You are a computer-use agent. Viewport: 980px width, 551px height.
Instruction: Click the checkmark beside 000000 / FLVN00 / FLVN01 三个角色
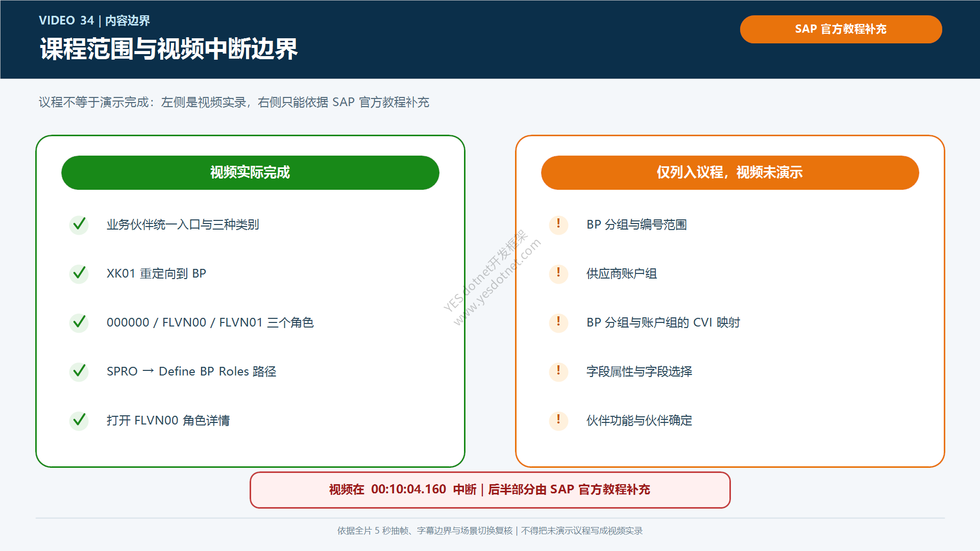pos(79,322)
